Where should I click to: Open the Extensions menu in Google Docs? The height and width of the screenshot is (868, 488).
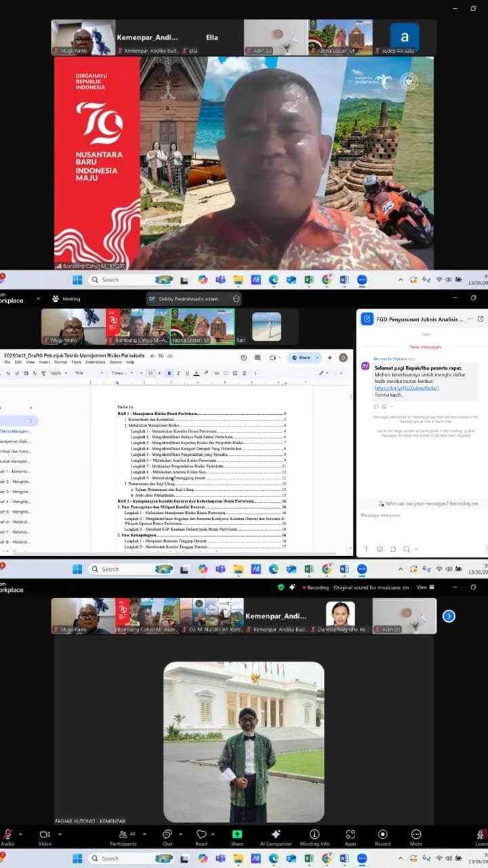[95, 362]
